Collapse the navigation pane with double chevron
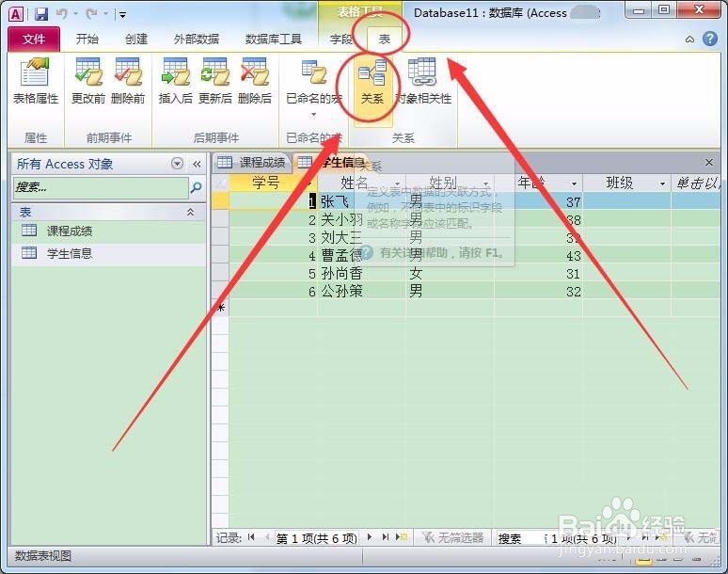728x574 pixels. point(197,164)
